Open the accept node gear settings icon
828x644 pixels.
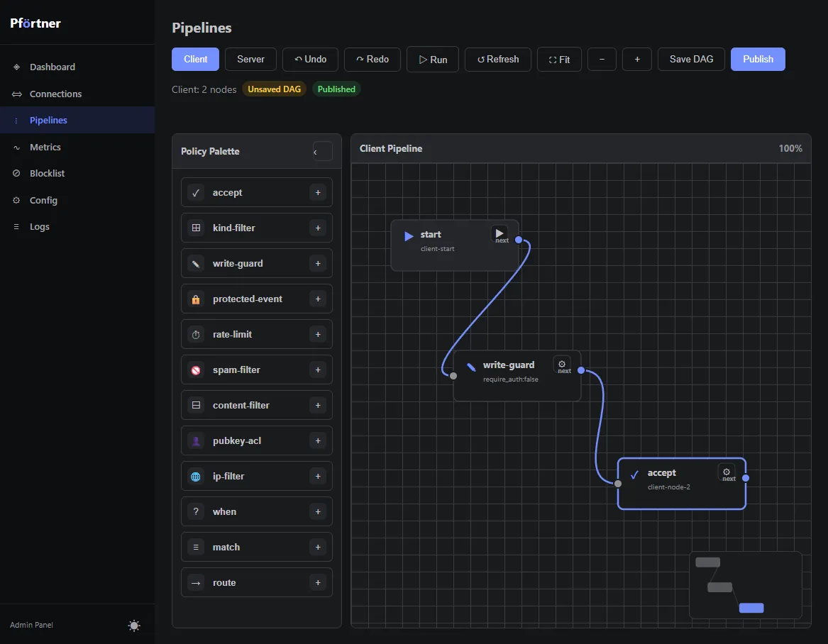(726, 472)
